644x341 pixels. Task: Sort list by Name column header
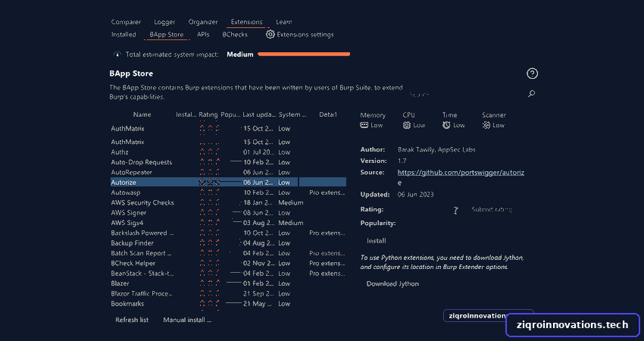[142, 114]
